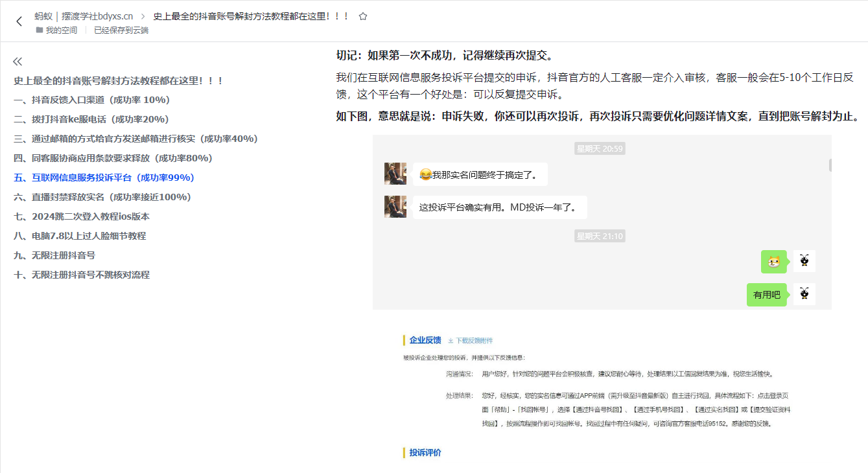Jump to section 六、直播封禁释放实名

pos(102,198)
